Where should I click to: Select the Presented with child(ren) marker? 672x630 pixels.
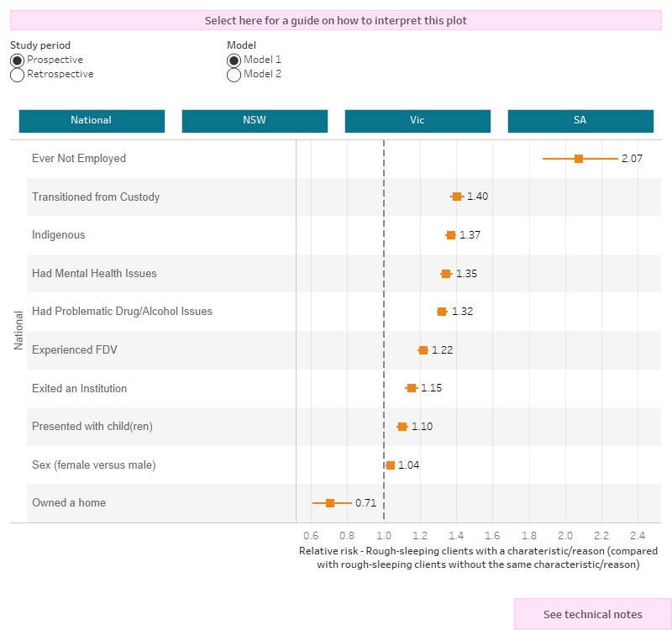click(401, 426)
